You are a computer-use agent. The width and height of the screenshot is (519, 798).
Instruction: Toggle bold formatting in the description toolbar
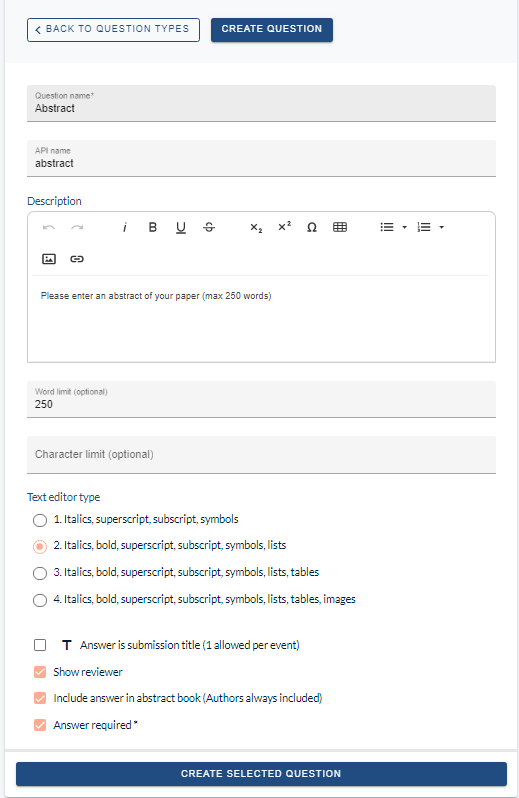(x=153, y=227)
